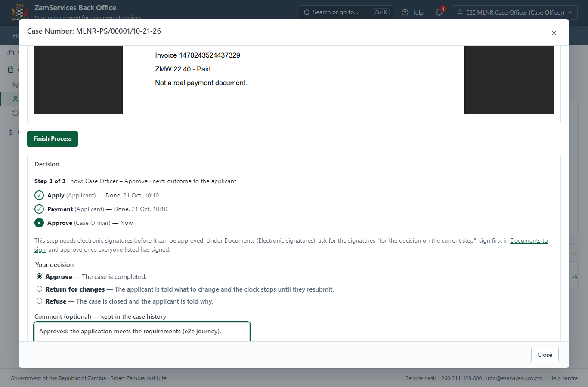The height and width of the screenshot is (387, 588).
Task: Click the ZMW 22.40 - Paid text
Action: 183,69
